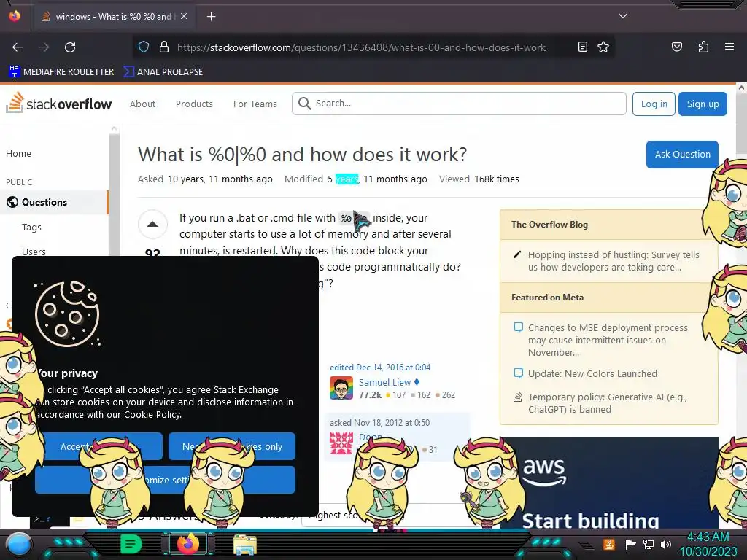Go back to the previous page

(x=18, y=47)
